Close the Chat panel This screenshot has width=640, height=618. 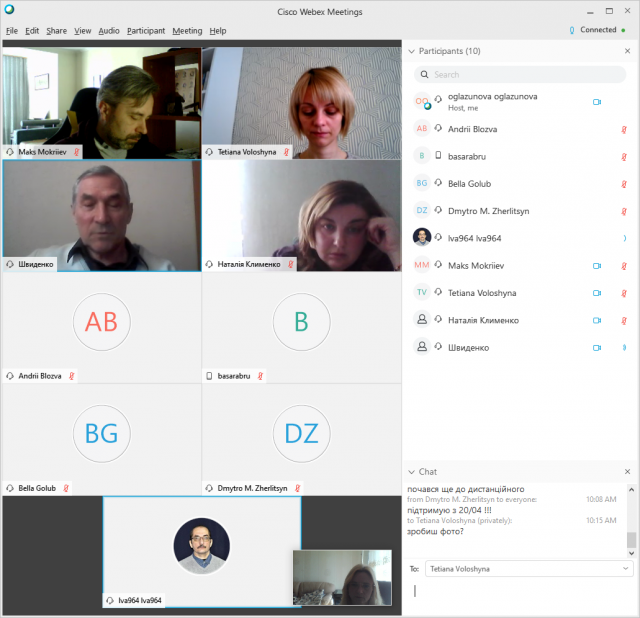(627, 471)
